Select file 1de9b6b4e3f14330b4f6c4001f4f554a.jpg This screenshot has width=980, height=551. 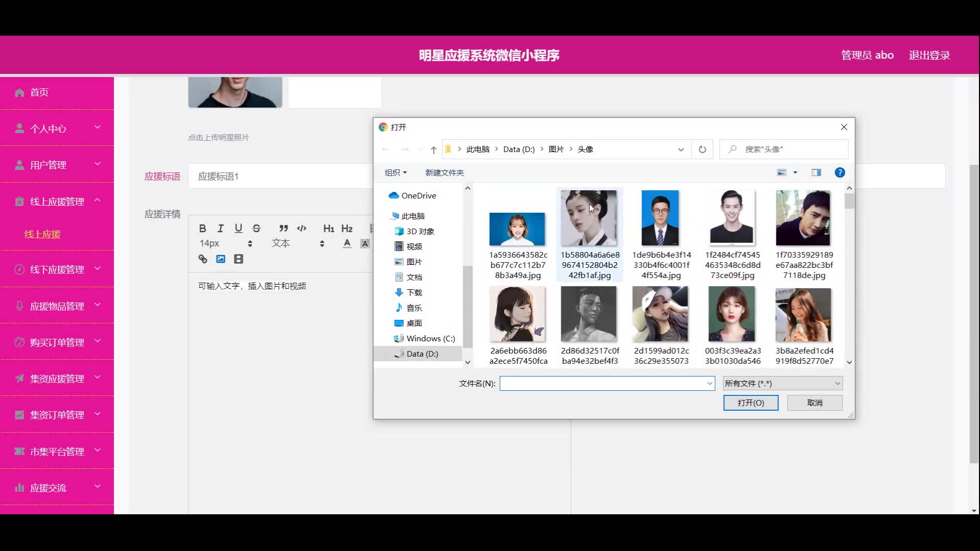point(661,235)
